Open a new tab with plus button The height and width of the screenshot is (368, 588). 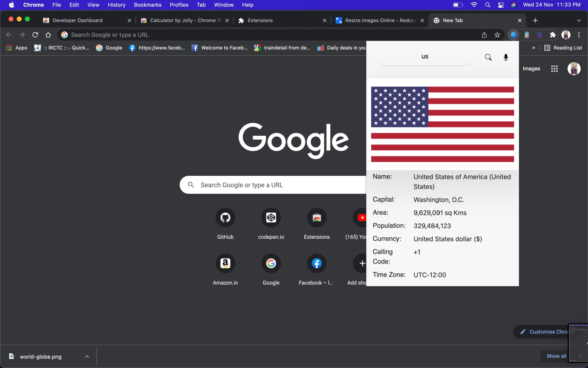coord(535,20)
